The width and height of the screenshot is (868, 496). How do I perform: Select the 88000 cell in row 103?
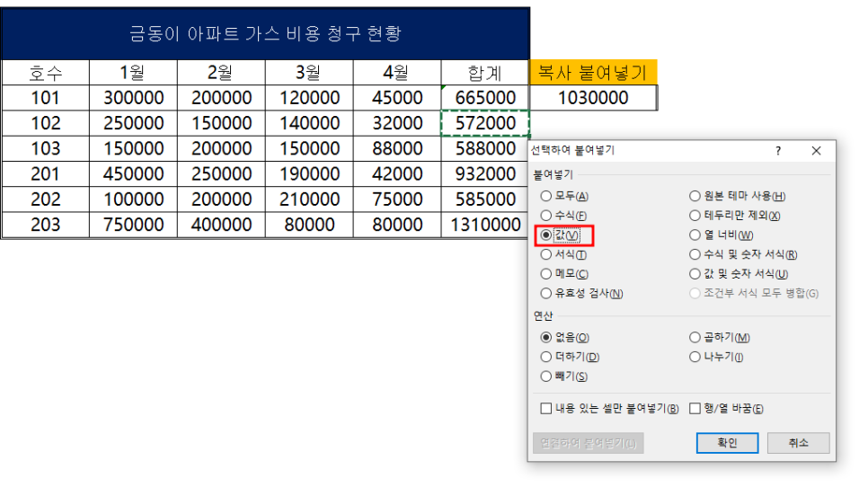(397, 148)
